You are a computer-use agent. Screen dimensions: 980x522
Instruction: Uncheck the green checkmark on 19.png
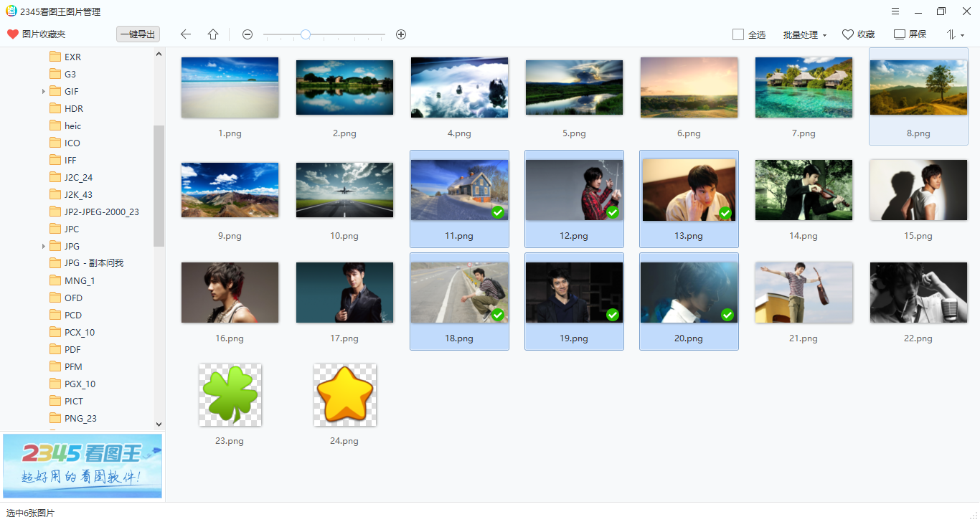613,315
